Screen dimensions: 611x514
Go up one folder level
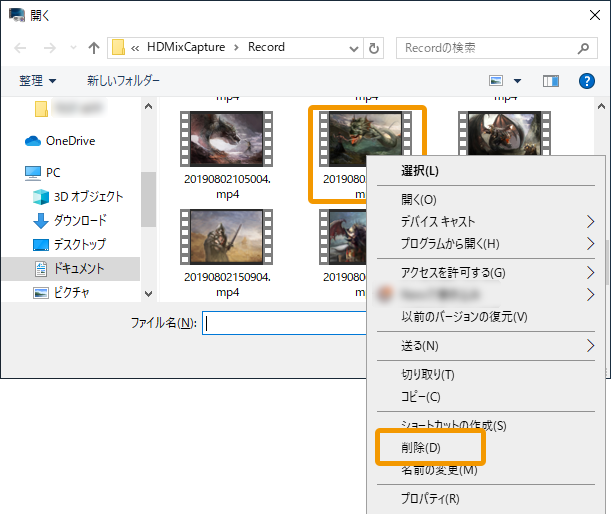(94, 48)
